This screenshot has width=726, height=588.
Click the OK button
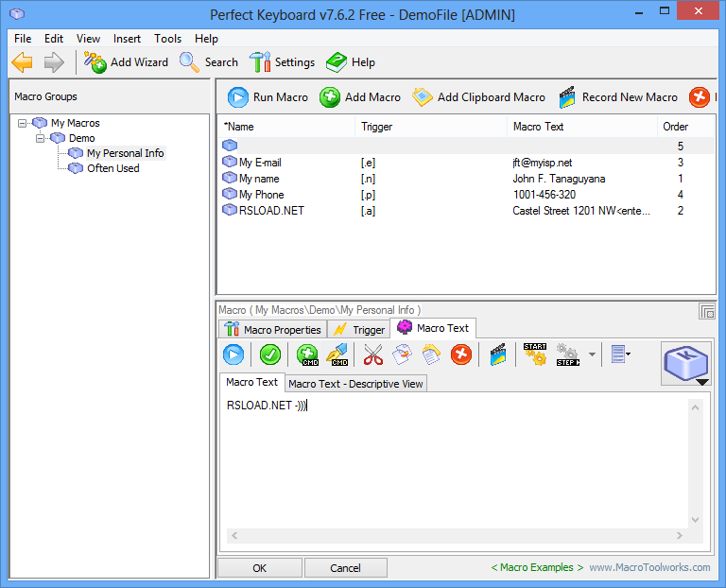click(260, 568)
